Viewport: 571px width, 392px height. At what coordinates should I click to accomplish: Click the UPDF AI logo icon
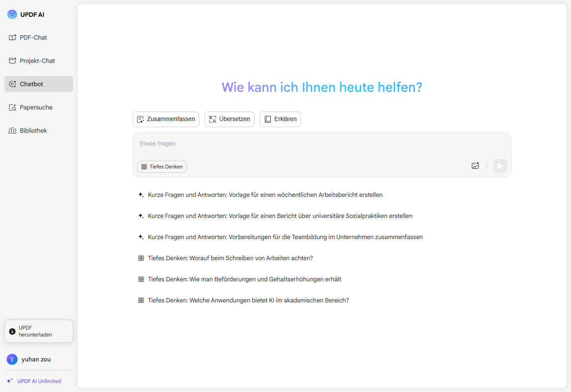12,15
